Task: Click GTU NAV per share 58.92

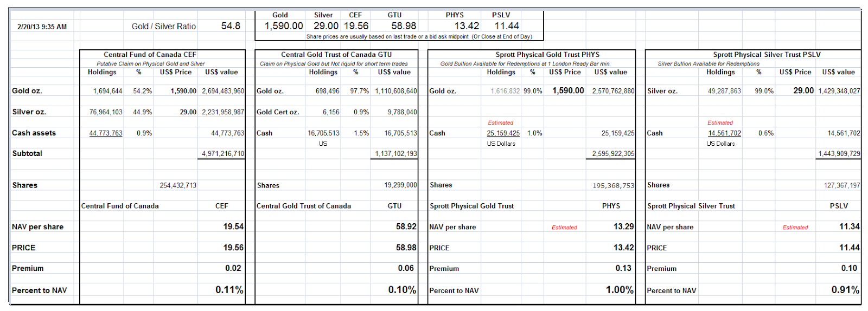Action: pyautogui.click(x=406, y=226)
